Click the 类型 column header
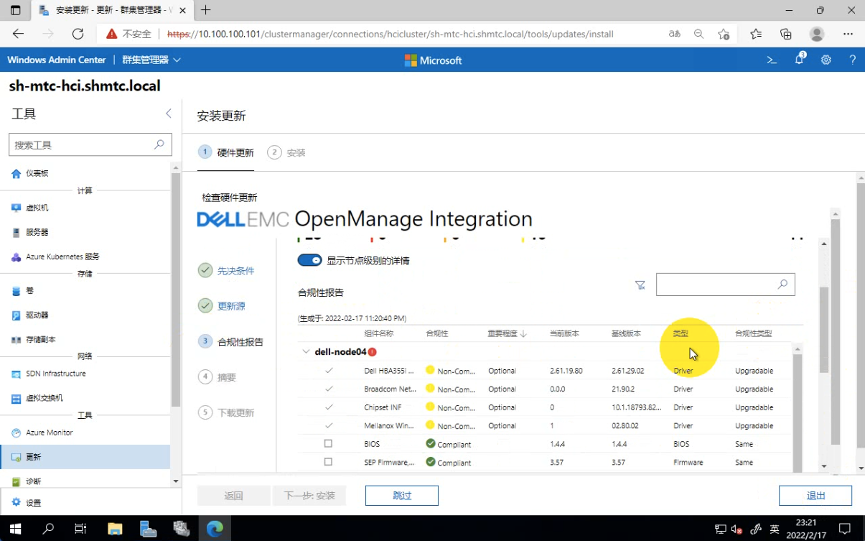This screenshot has height=541, width=866. pos(680,333)
